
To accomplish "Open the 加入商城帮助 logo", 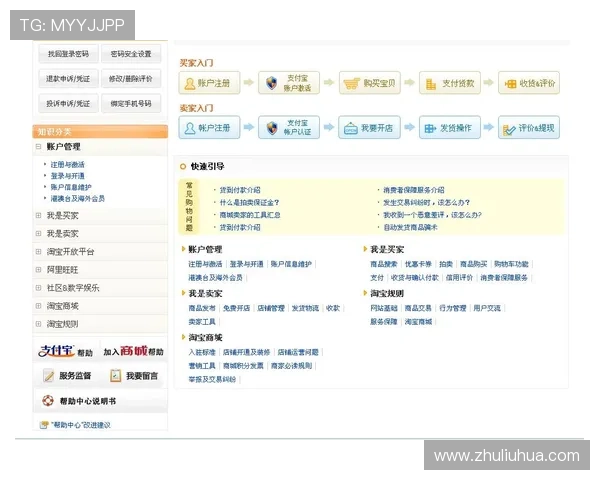I will 134,351.
